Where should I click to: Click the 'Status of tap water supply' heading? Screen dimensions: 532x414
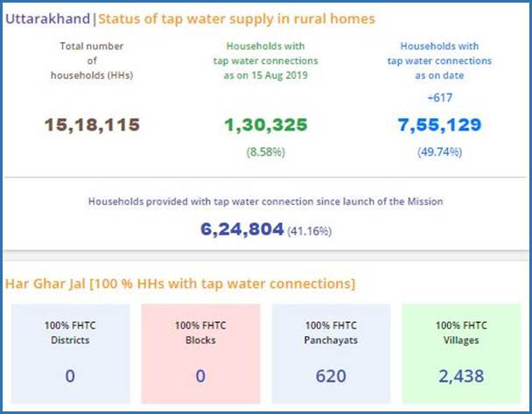click(x=236, y=18)
